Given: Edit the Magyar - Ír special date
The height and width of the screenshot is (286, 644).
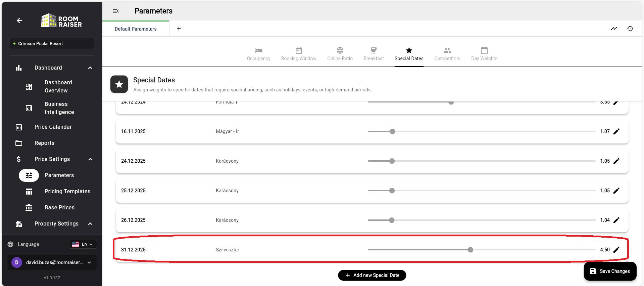Looking at the screenshot, I should coord(616,131).
